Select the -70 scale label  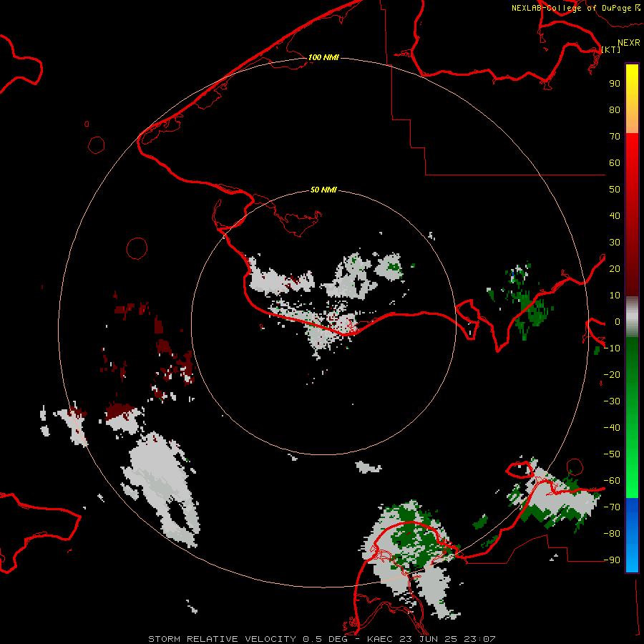[612, 507]
